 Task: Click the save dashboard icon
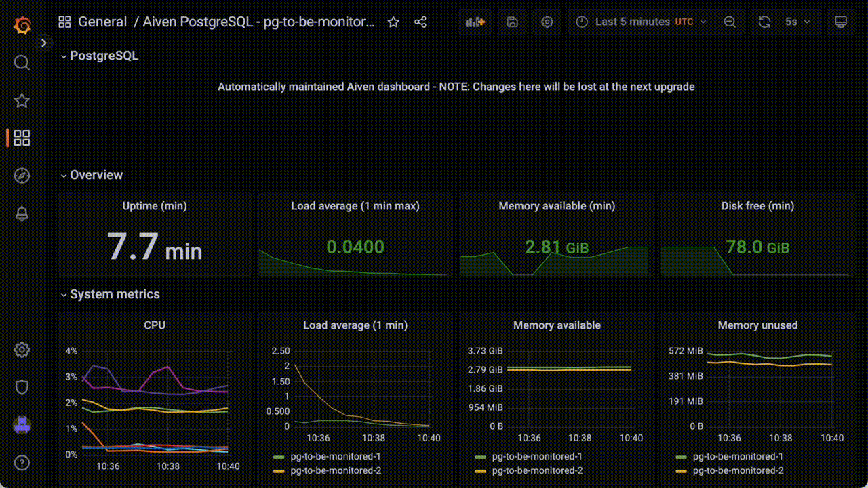tap(512, 22)
